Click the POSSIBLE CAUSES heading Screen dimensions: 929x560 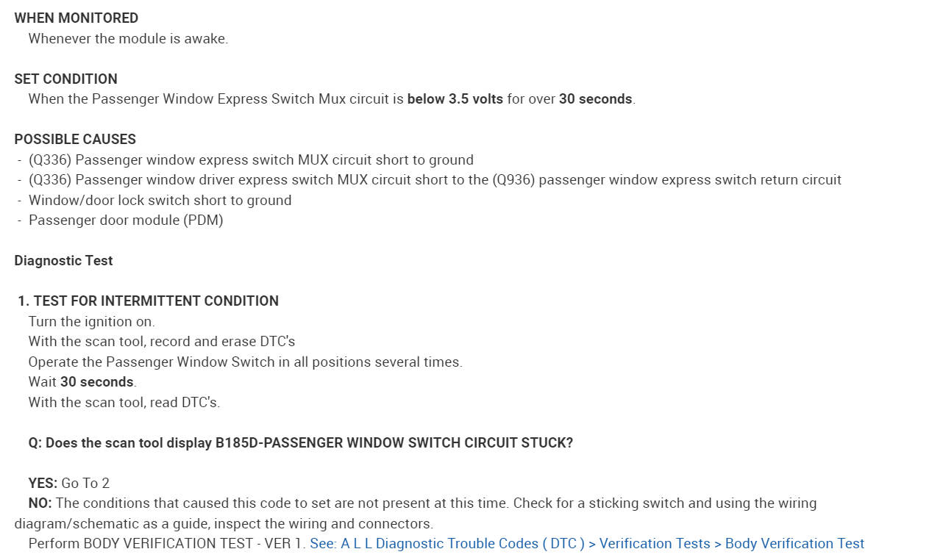coord(75,139)
